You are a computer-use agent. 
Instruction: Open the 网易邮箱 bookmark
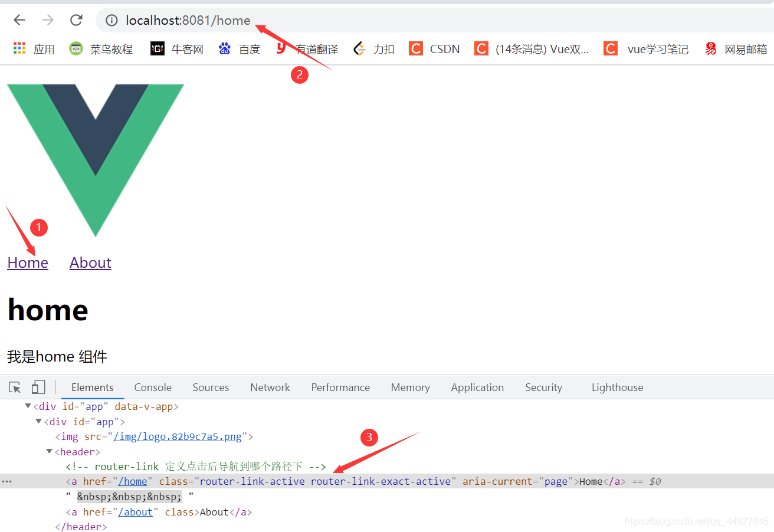[x=736, y=49]
